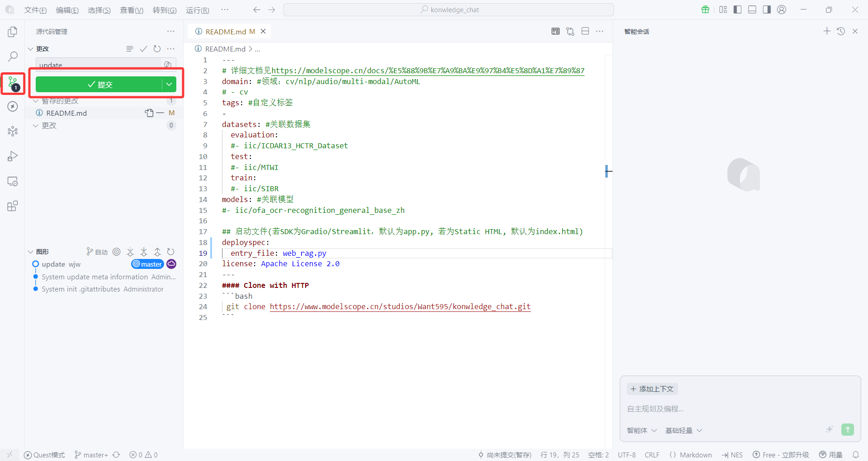The width and height of the screenshot is (868, 461).
Task: Open the Run and Debug view
Action: pyautogui.click(x=13, y=156)
